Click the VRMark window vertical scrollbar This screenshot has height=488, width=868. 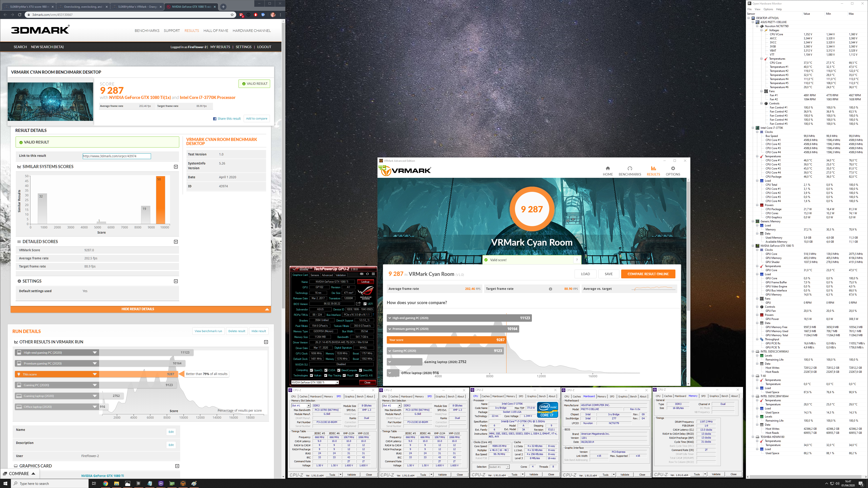click(688, 246)
